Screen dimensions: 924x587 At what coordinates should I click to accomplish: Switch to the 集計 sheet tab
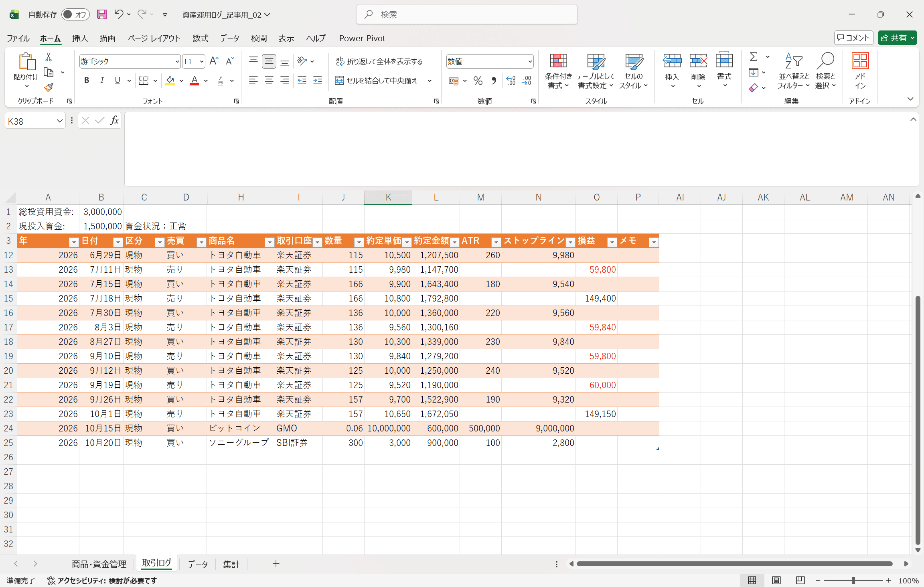[231, 564]
